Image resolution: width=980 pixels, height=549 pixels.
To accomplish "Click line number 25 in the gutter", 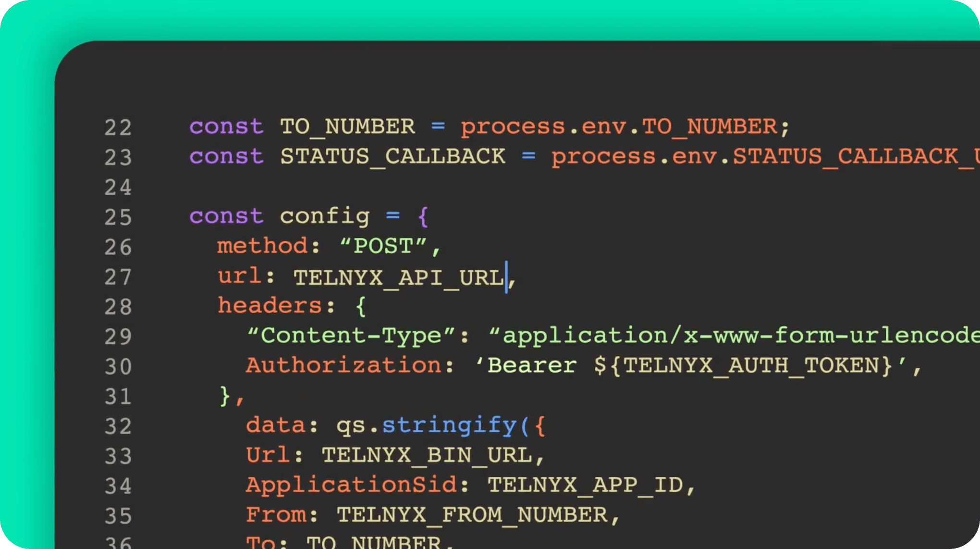I will tap(118, 217).
